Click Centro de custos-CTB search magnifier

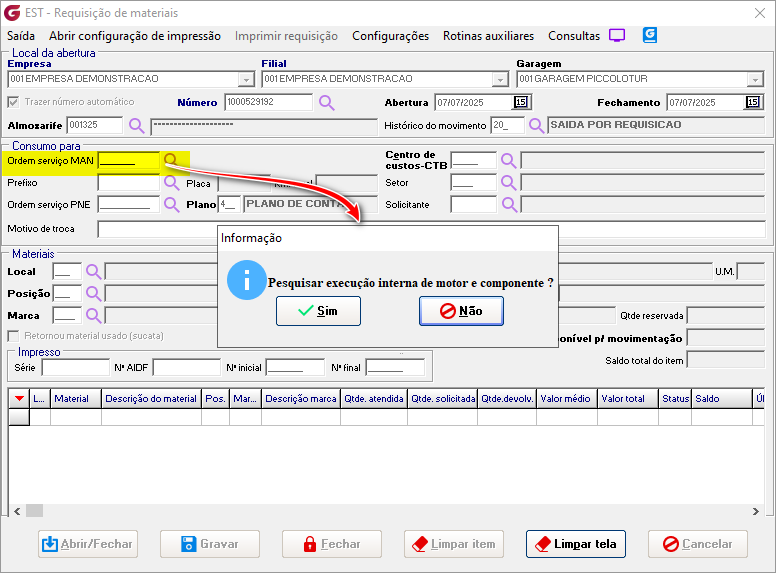tap(508, 160)
